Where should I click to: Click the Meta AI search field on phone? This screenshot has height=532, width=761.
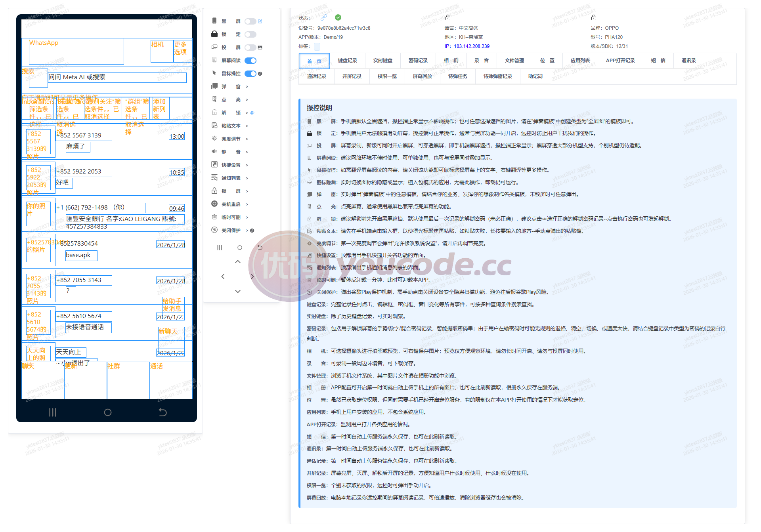pos(117,77)
